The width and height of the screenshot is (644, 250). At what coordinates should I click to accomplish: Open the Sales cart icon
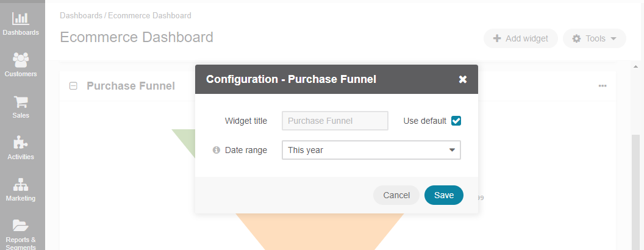click(21, 102)
